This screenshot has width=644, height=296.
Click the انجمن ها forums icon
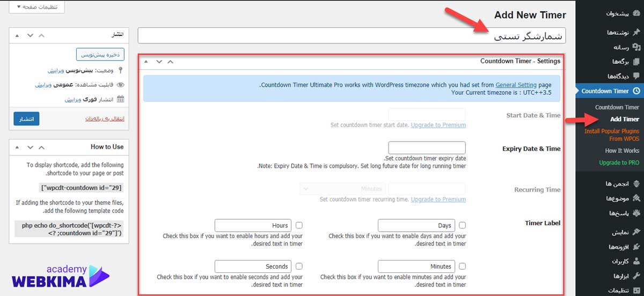[636, 184]
